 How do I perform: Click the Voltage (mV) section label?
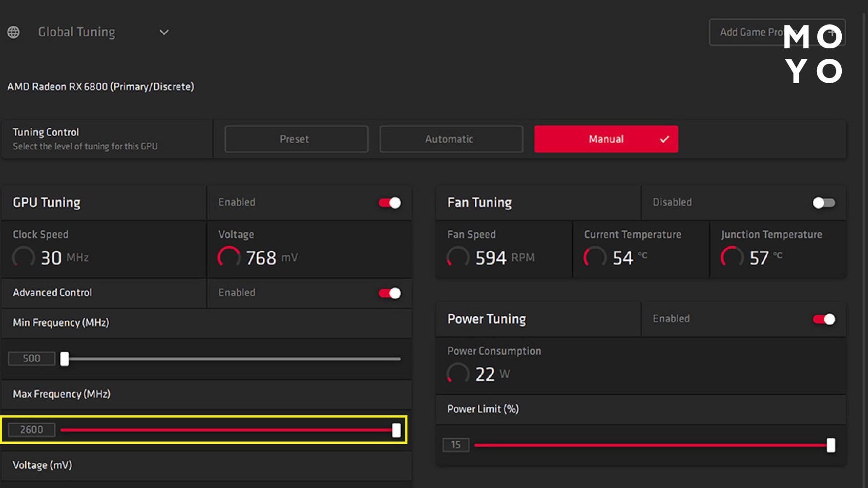click(x=42, y=465)
